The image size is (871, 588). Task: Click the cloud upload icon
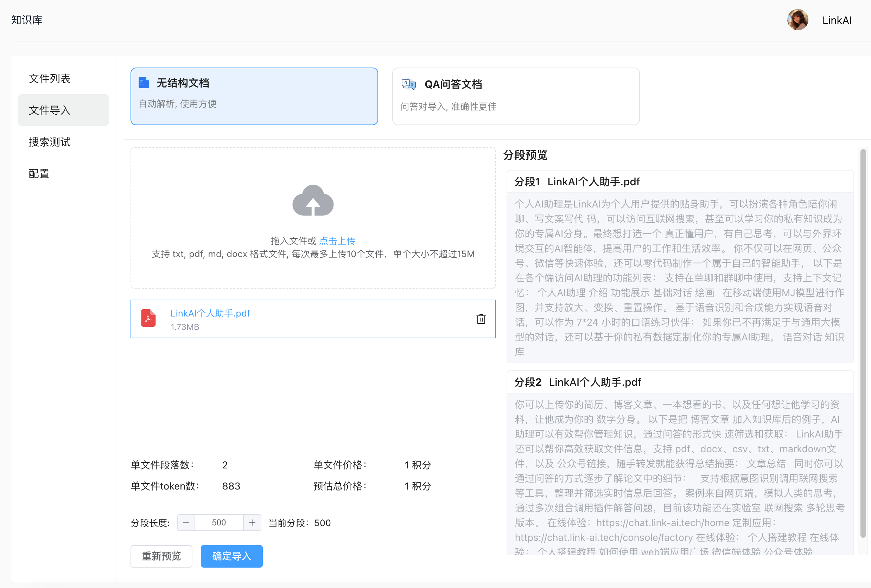coord(313,200)
